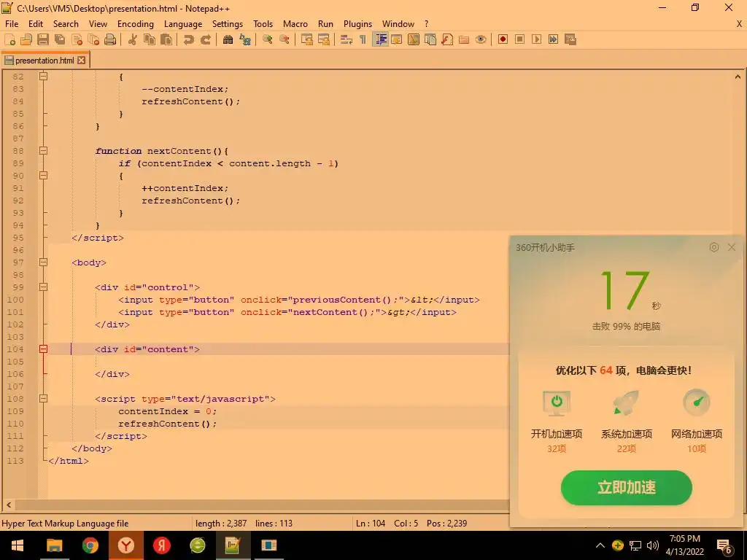This screenshot has height=560, width=747.
Task: Create a new file with New icon
Action: 9,39
